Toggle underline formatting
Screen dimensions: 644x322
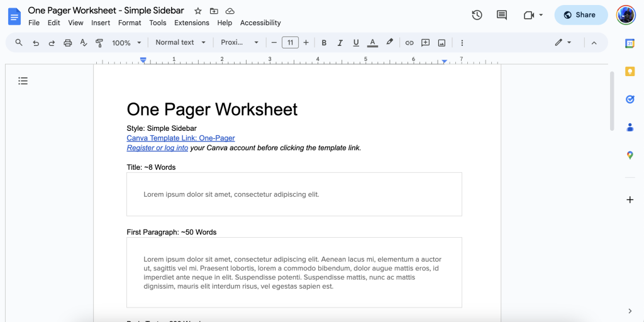coord(356,43)
